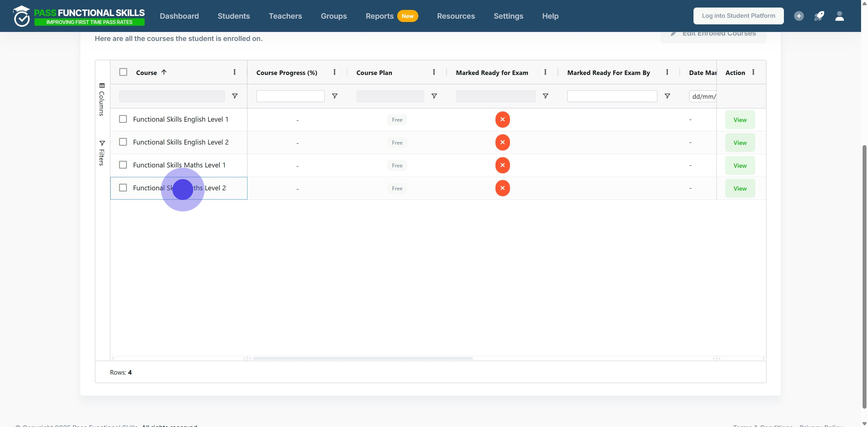Click Log into Student Platform button
The height and width of the screenshot is (427, 868).
click(x=738, y=16)
